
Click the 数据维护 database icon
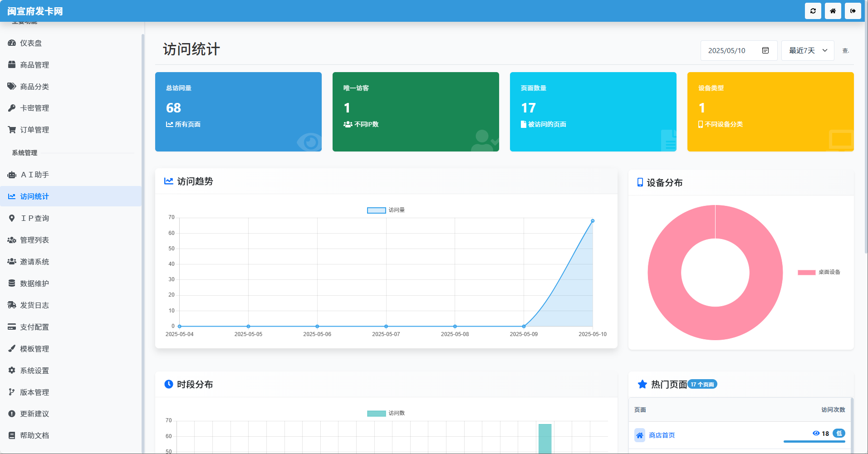12,283
